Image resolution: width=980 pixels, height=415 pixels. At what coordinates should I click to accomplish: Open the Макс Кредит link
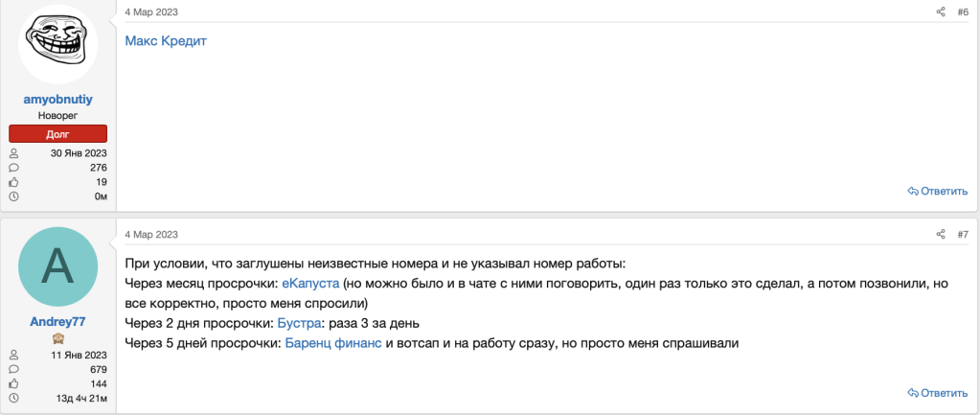[x=166, y=41]
